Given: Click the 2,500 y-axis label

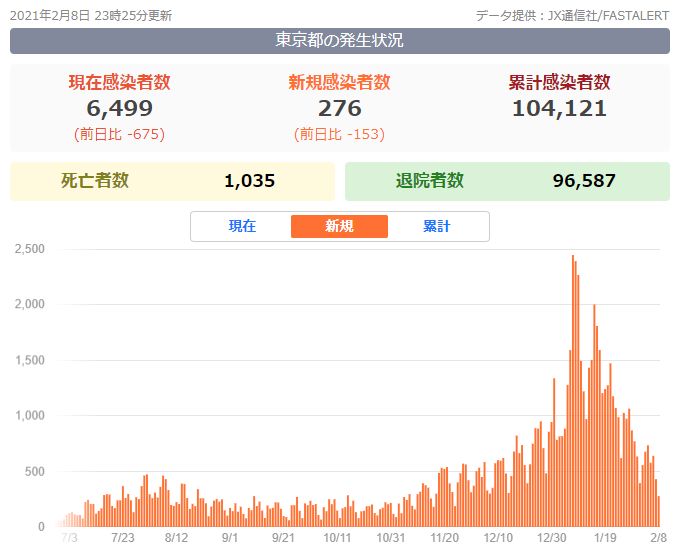Looking at the screenshot, I should point(30,249).
